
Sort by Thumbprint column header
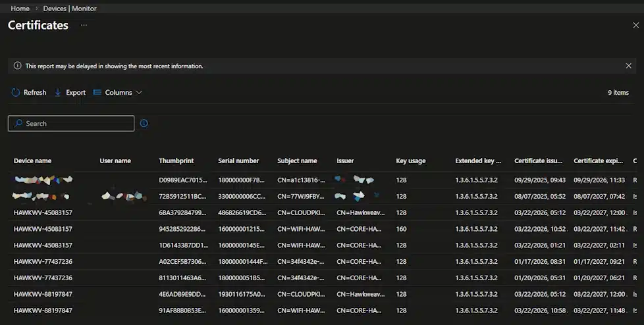176,161
